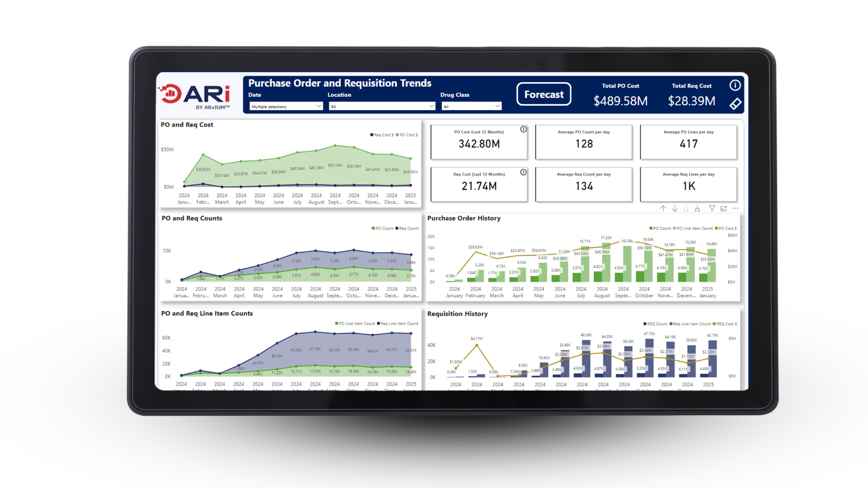Click info icon on Req Cost card
Viewport: 868px width, 488px height.
pyautogui.click(x=523, y=172)
